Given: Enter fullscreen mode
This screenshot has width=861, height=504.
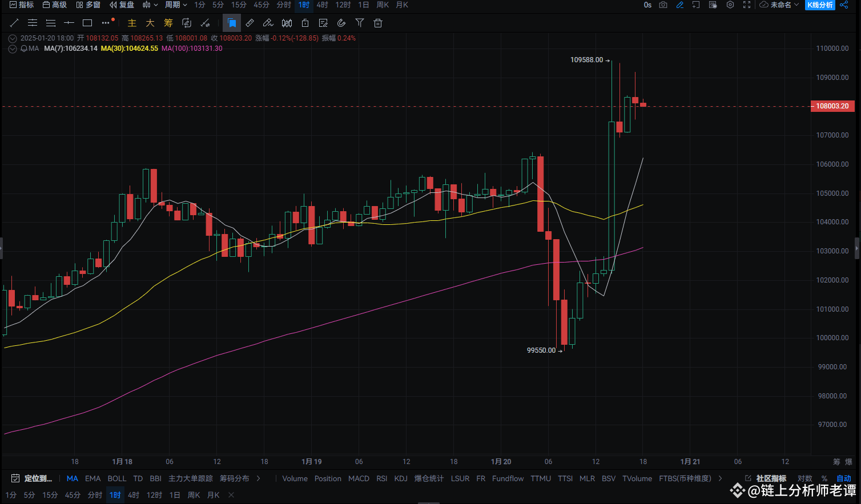Looking at the screenshot, I should tap(747, 5).
